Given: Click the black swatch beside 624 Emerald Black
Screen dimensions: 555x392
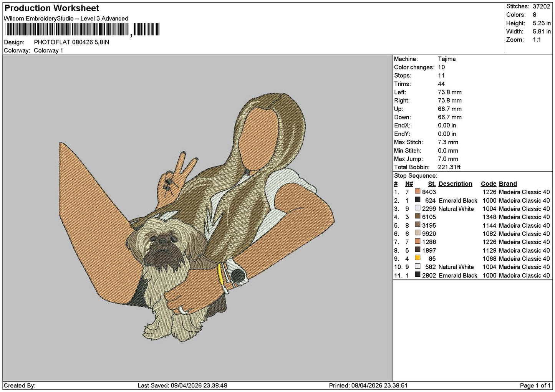Looking at the screenshot, I should coord(417,200).
